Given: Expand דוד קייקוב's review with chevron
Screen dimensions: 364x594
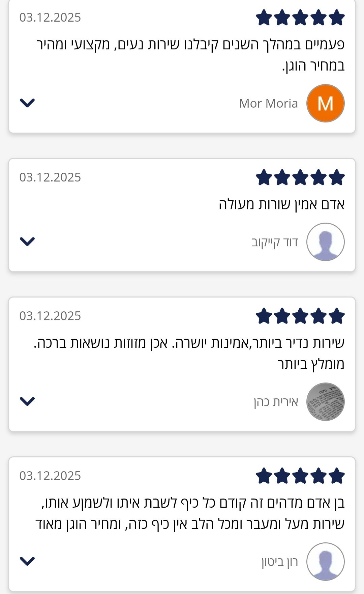Looking at the screenshot, I should click(x=27, y=242).
